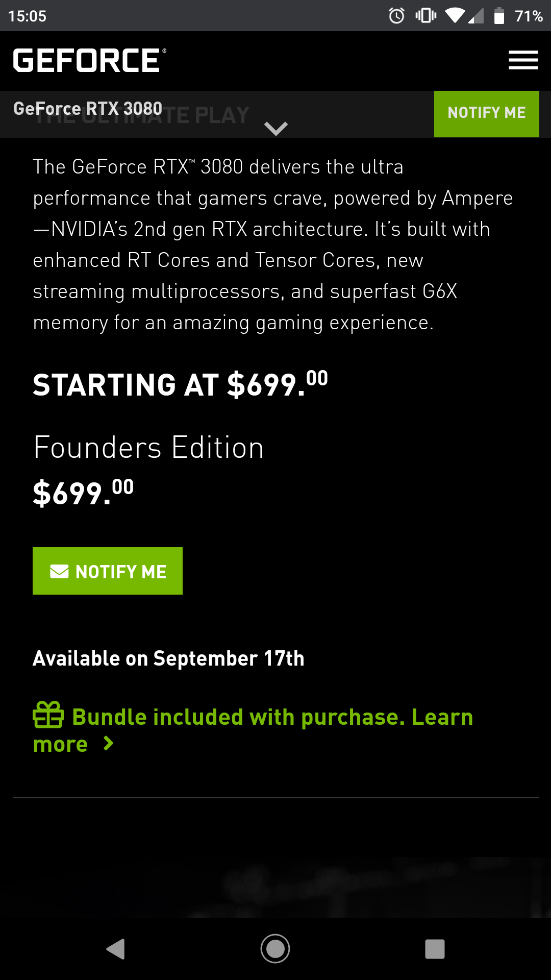Tap the battery indicator in status bar
The image size is (551, 980).
[x=497, y=16]
